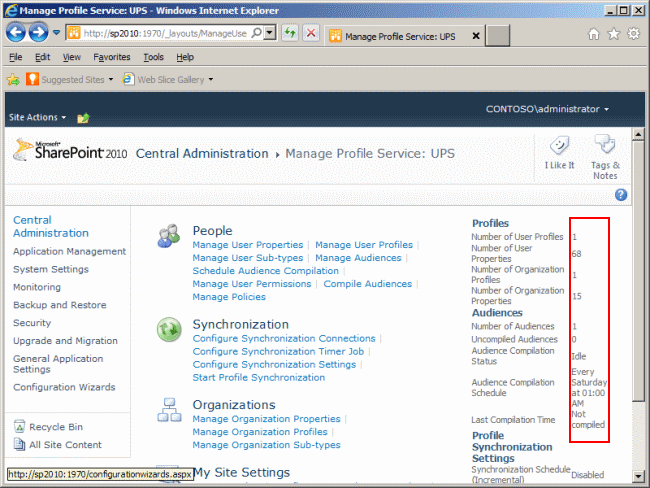This screenshot has height=488, width=650.
Task: Click the Organizations section hierarchy icon
Action: (x=169, y=410)
